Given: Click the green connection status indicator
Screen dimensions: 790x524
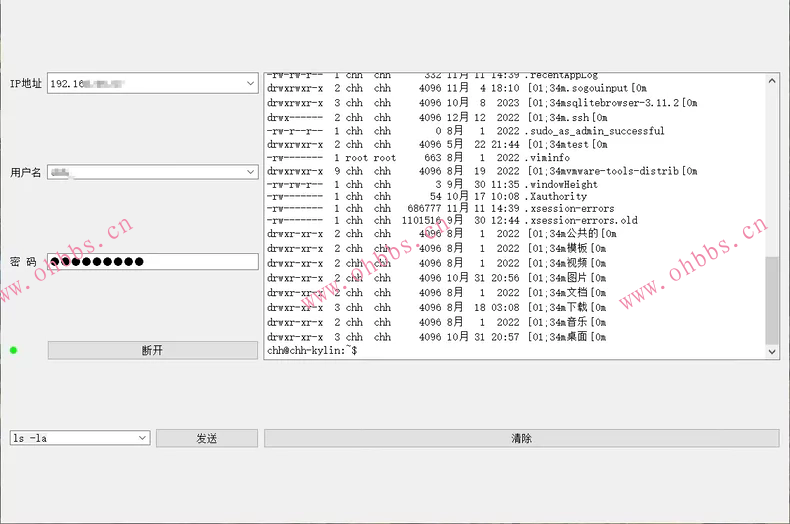Looking at the screenshot, I should coord(14,350).
